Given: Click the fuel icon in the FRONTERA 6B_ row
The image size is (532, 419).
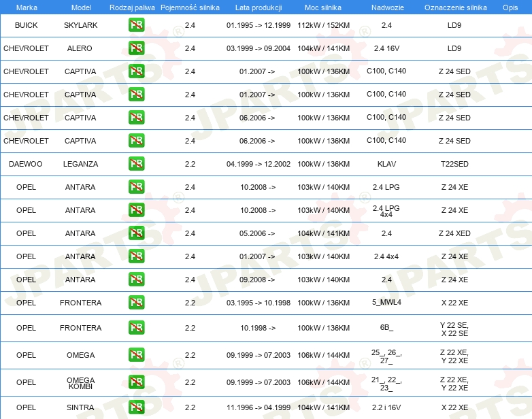Looking at the screenshot, I should coord(136,328).
